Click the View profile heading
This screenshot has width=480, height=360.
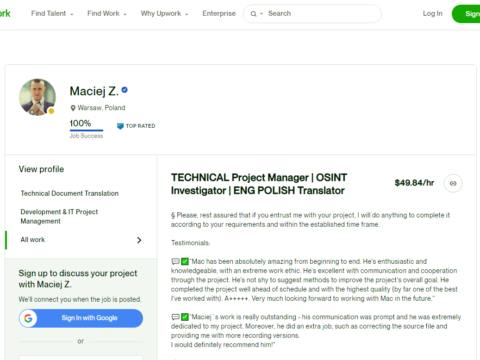click(41, 169)
